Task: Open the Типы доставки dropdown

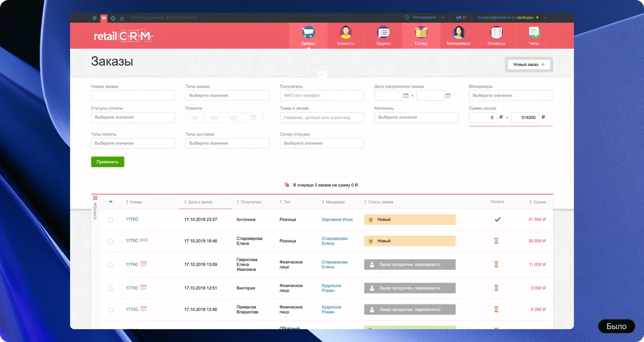Action: click(x=227, y=143)
